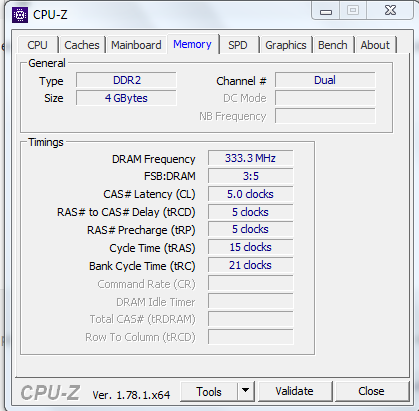Click the FSB:DRAM ratio field
The image size is (419, 411).
coord(251,176)
